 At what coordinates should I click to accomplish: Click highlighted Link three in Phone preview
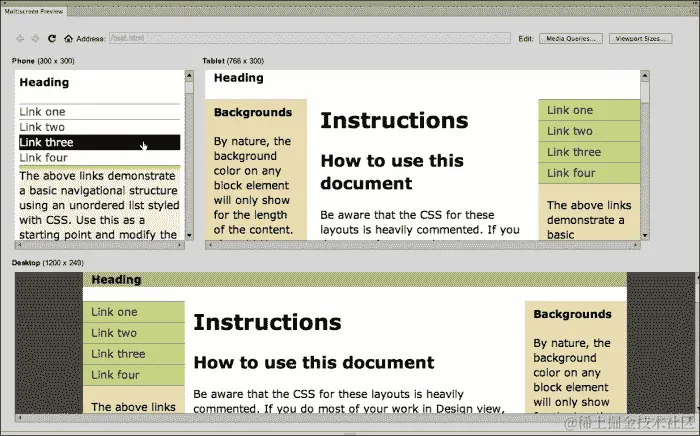click(99, 142)
